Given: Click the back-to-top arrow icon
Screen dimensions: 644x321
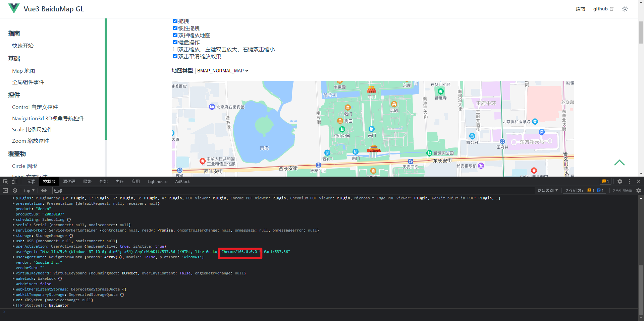Looking at the screenshot, I should coord(619,163).
